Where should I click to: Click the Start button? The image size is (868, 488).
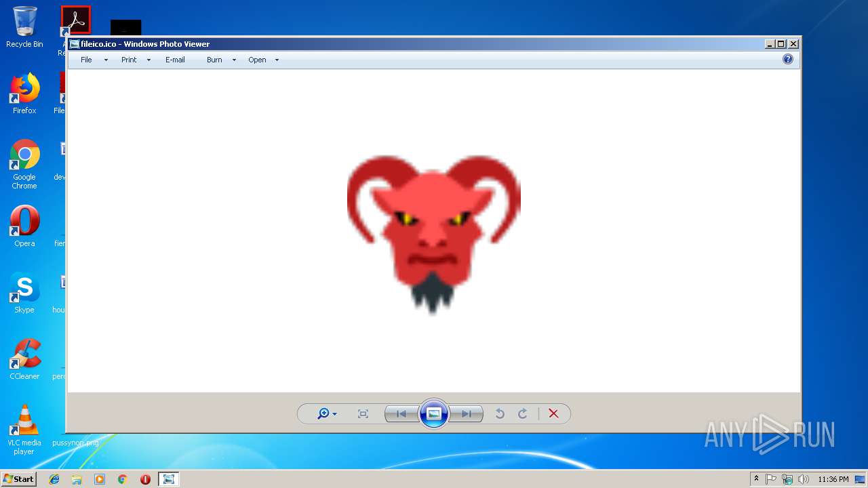pos(18,479)
